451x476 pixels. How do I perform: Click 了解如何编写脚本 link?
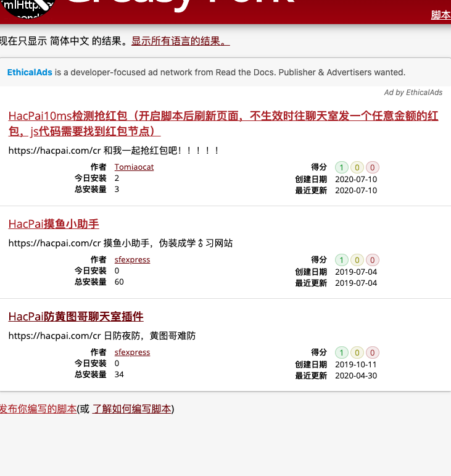coord(131,409)
